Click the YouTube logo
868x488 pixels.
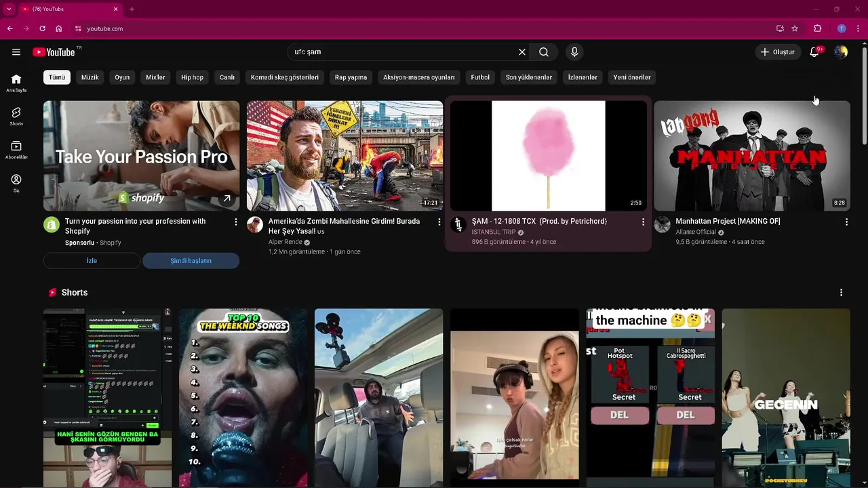tap(54, 52)
